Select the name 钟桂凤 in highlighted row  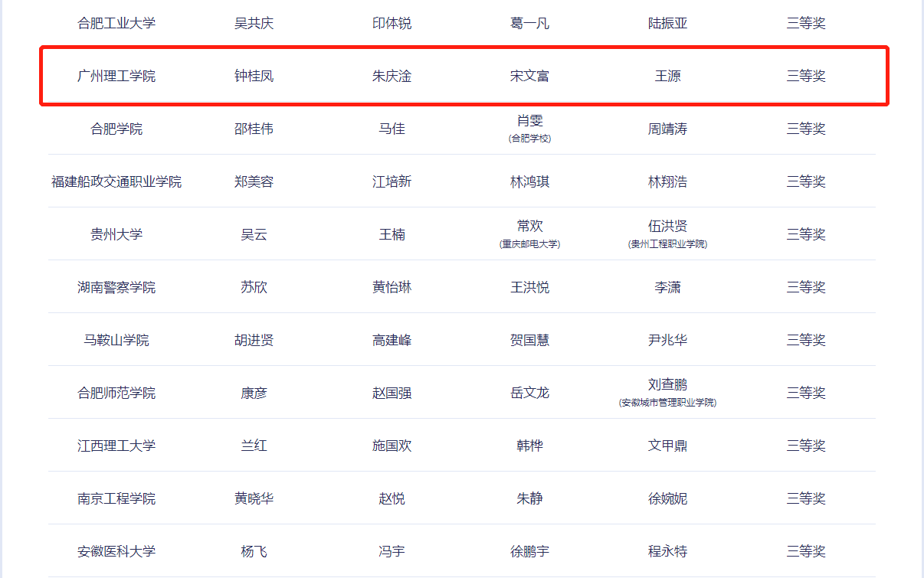point(254,76)
